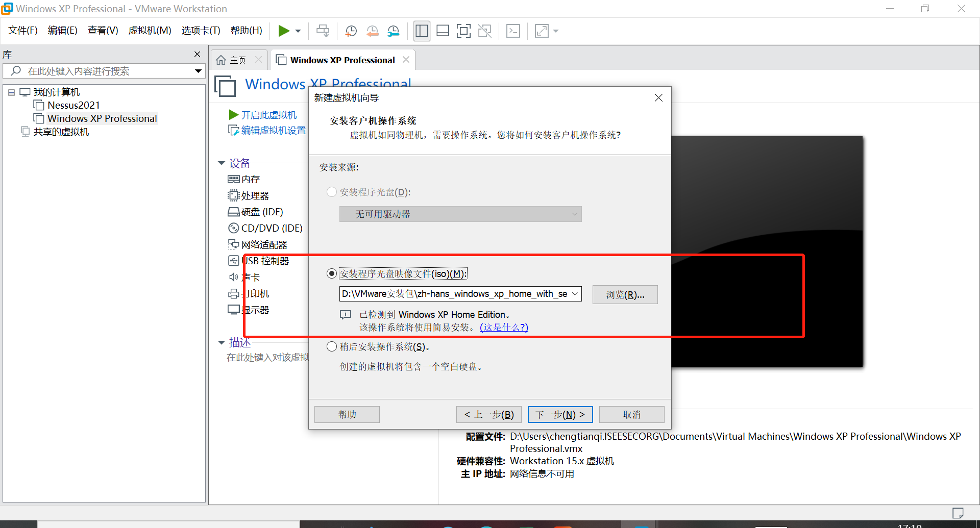This screenshot has height=528, width=980.
Task: Open the library search dropdown arrow
Action: (x=198, y=71)
